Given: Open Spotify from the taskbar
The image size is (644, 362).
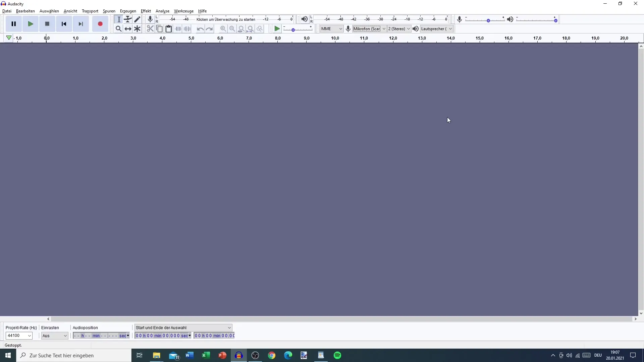Looking at the screenshot, I should coord(337,355).
